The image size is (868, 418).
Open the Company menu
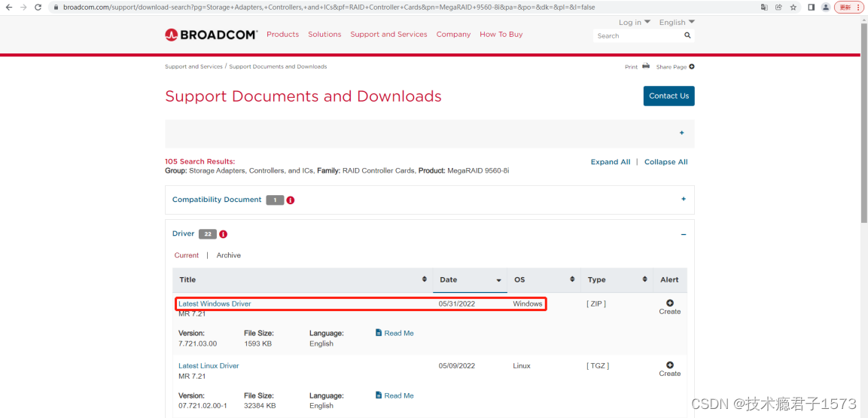click(453, 35)
